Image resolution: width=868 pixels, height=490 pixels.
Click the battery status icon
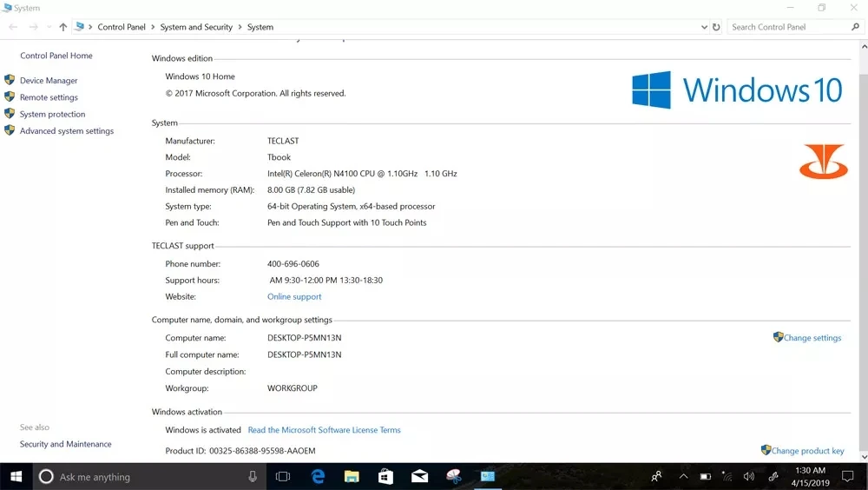pos(705,477)
